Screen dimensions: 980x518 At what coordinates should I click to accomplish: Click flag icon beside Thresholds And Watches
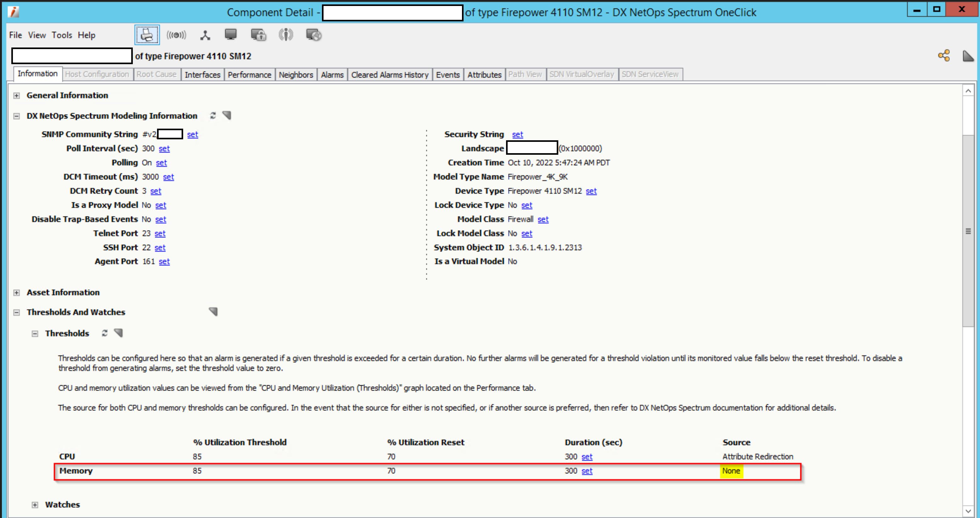tap(213, 311)
